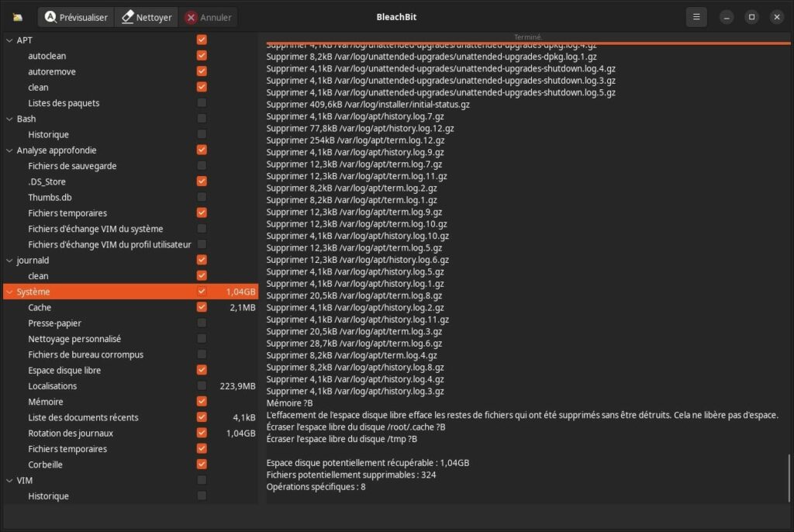Click the line "Écraser l'espace libre du disque /tmp"

(x=342, y=439)
